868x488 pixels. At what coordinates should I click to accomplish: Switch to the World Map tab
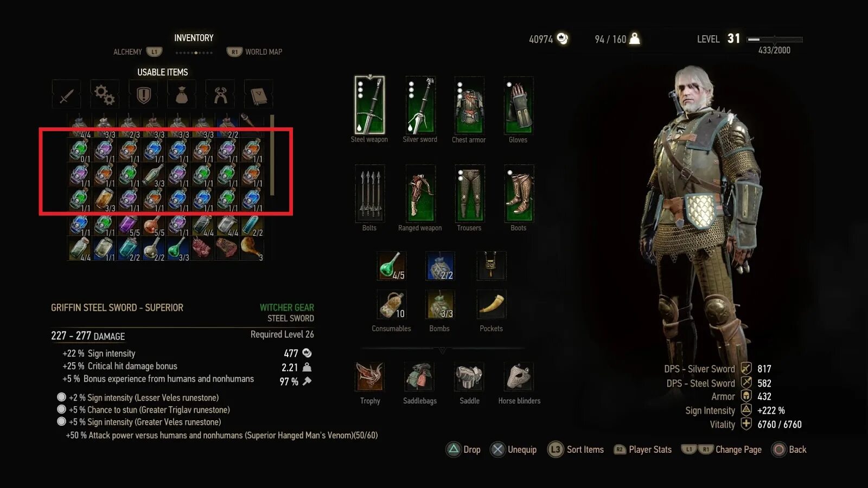click(254, 52)
